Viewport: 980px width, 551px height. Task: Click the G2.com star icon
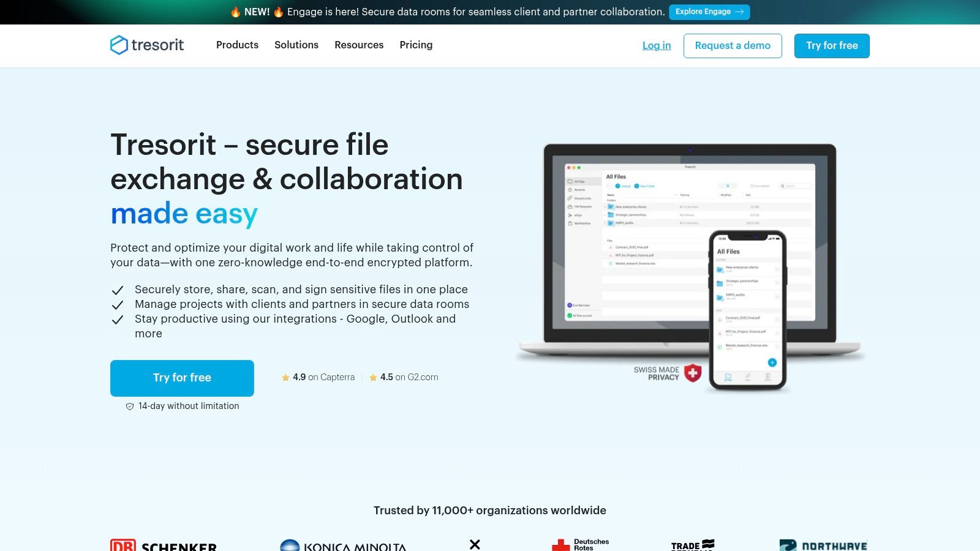pos(373,378)
